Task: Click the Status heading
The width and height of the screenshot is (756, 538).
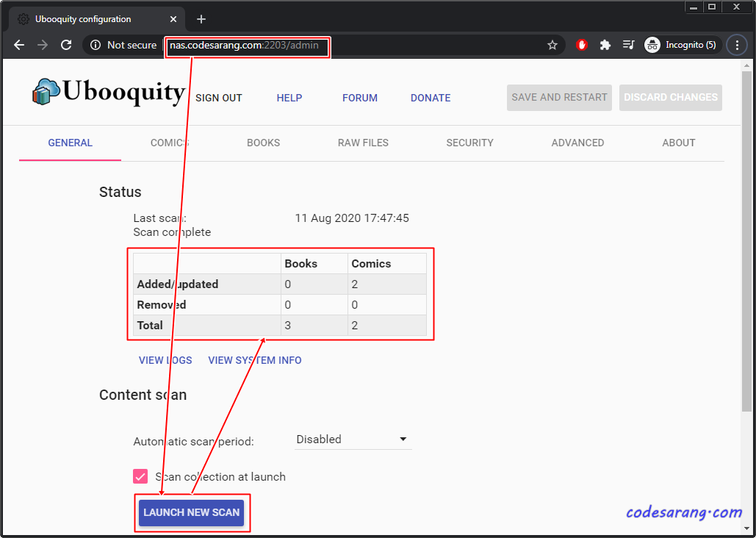Action: point(120,192)
